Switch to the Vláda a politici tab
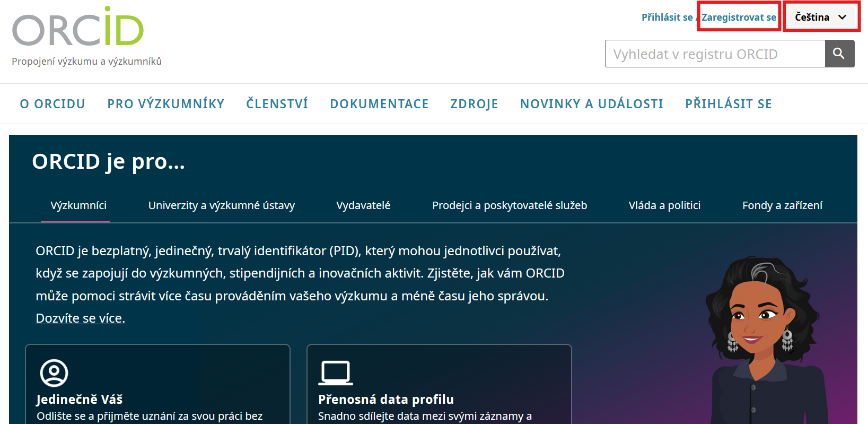The height and width of the screenshot is (424, 868). (664, 205)
